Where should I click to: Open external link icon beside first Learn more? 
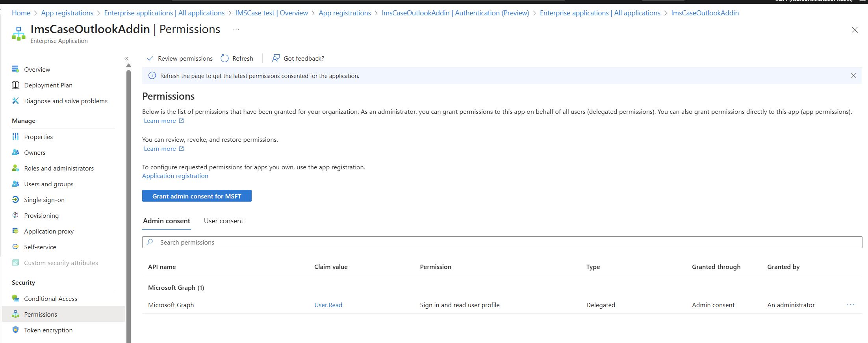coord(181,121)
